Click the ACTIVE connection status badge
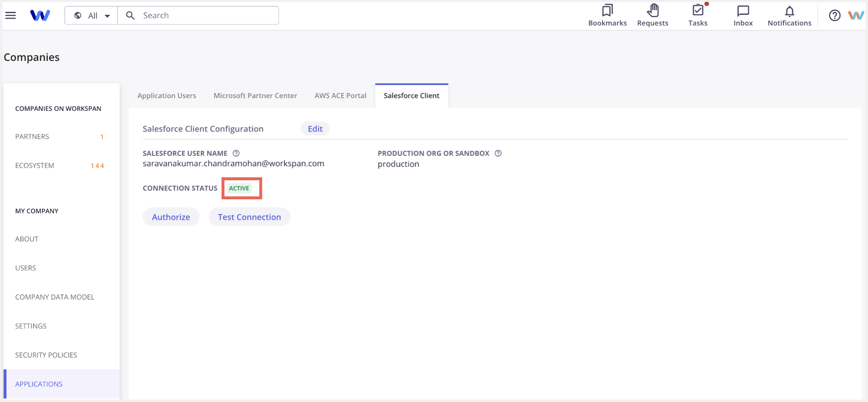 (239, 188)
